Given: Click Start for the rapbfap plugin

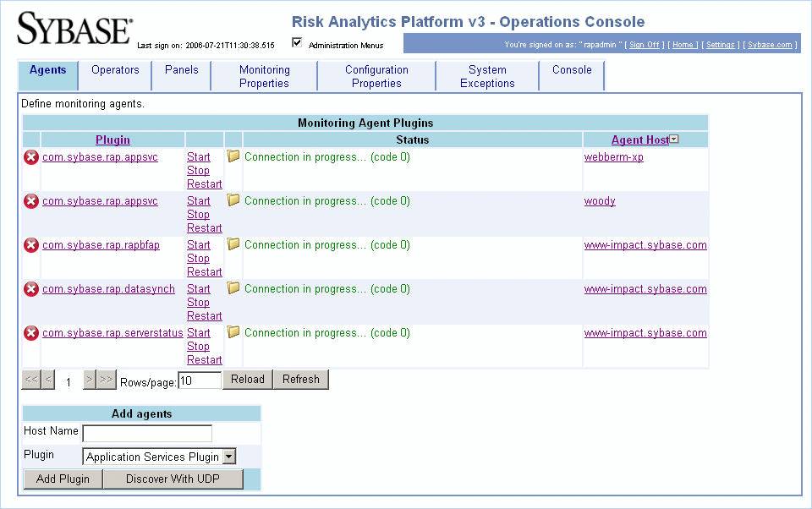Looking at the screenshot, I should pyautogui.click(x=198, y=245).
